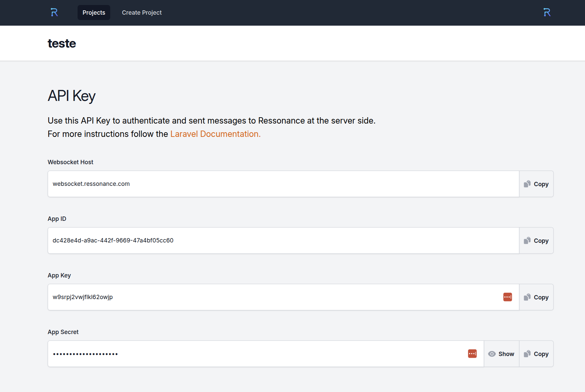Click the copy icon for the App Key
The height and width of the screenshot is (392, 585).
[527, 297]
